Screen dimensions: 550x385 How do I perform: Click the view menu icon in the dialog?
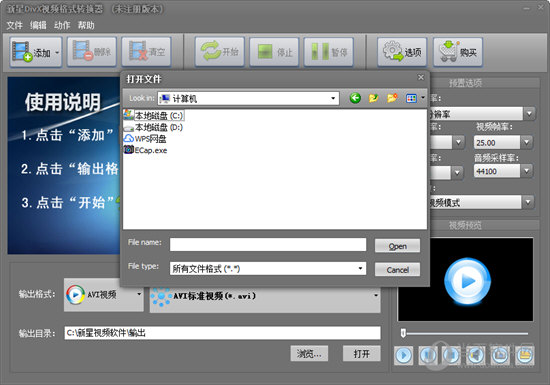pos(411,98)
